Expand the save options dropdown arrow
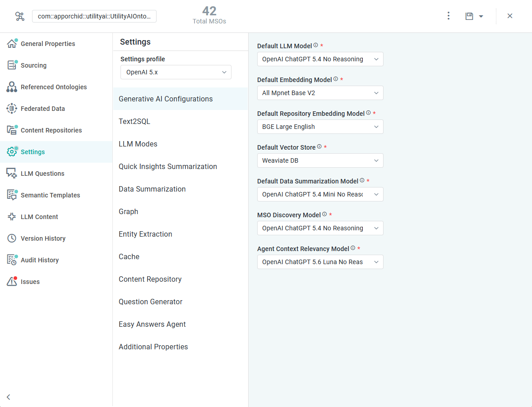This screenshot has height=407, width=532. coord(481,16)
